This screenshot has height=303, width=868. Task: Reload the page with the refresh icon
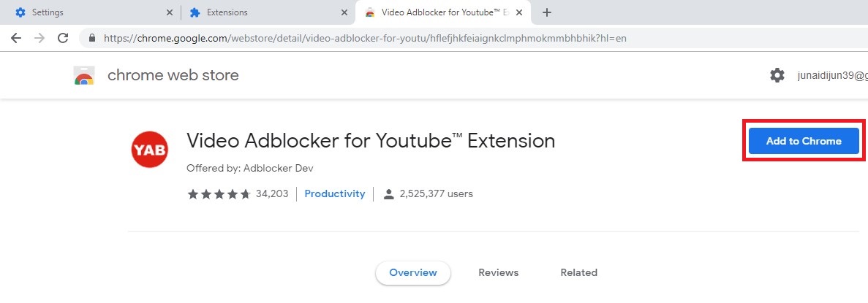pos(63,38)
